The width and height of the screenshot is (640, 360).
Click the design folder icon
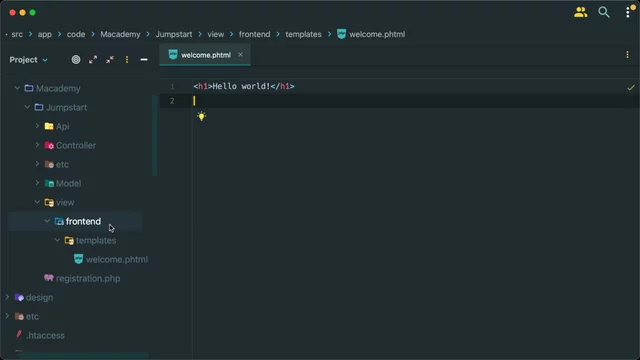pos(19,297)
